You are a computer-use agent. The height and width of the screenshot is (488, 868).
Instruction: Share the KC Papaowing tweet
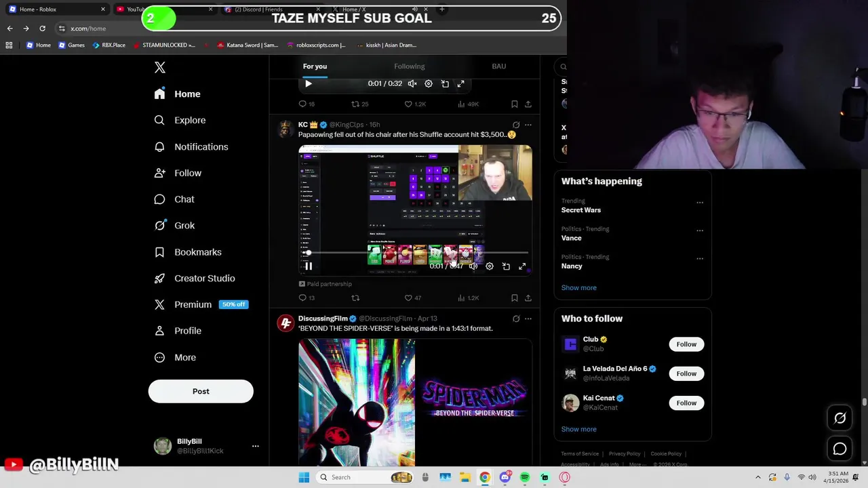pos(528,298)
